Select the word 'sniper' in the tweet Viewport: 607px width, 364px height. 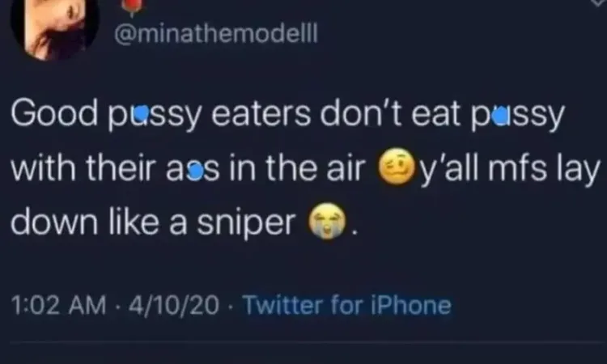[246, 223]
